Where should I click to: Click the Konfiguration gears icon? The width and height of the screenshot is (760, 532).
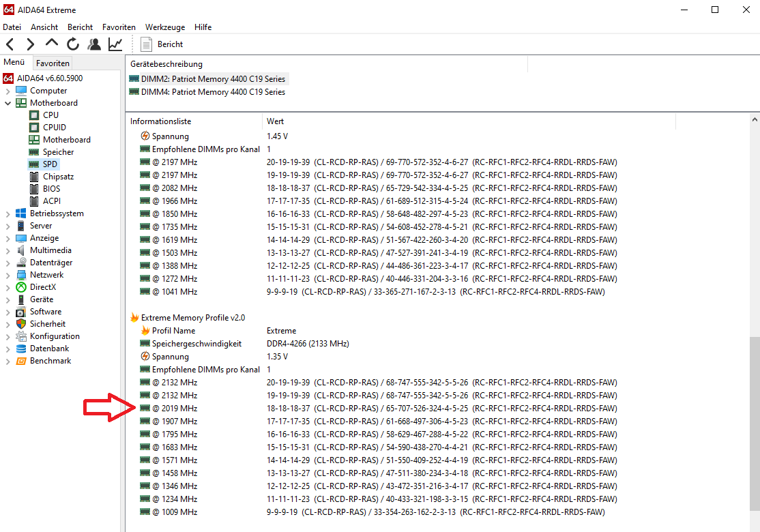[x=21, y=336]
